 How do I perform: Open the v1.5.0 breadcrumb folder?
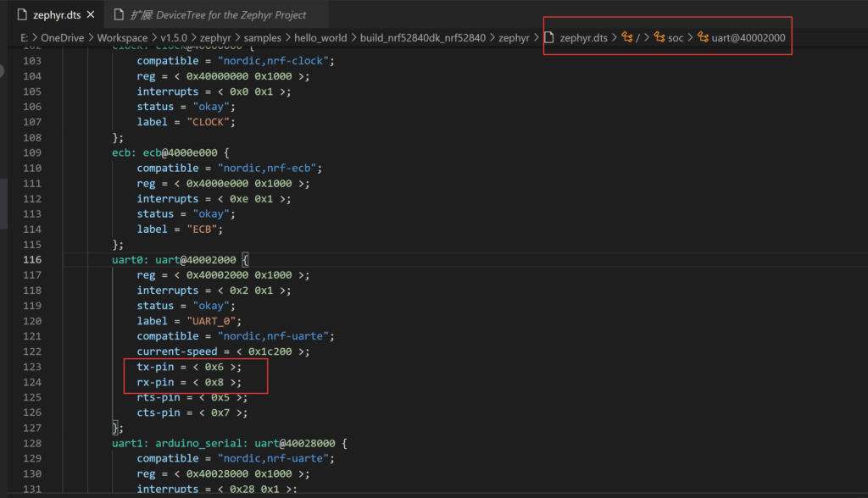(x=174, y=38)
